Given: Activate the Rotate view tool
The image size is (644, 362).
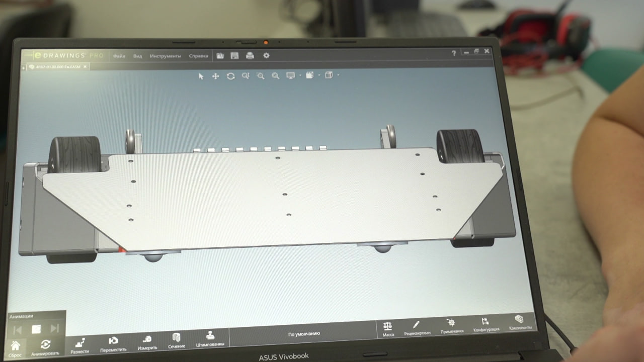Looking at the screenshot, I should [230, 76].
